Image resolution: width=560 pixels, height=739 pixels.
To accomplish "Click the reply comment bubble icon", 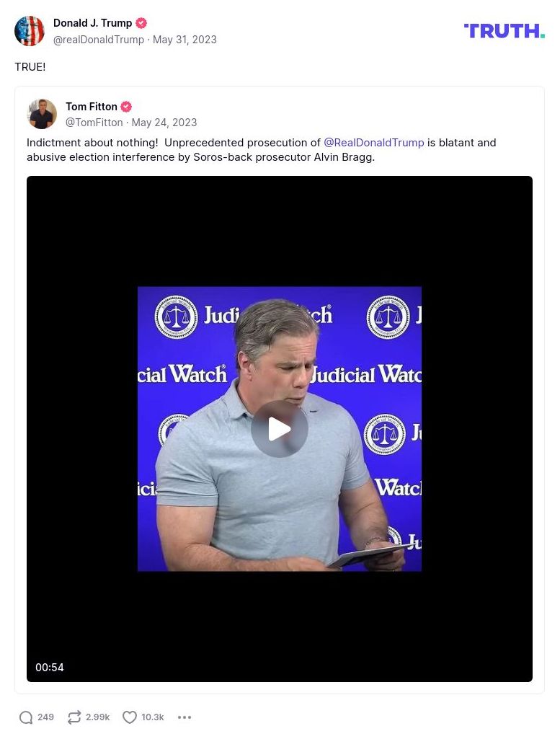I will click(27, 717).
